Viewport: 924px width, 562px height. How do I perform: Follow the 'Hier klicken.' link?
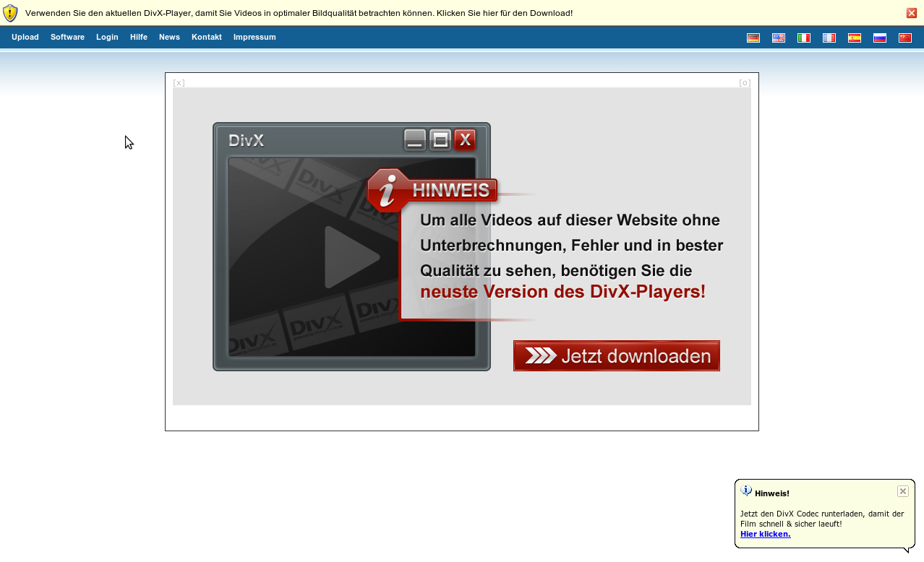point(765,535)
